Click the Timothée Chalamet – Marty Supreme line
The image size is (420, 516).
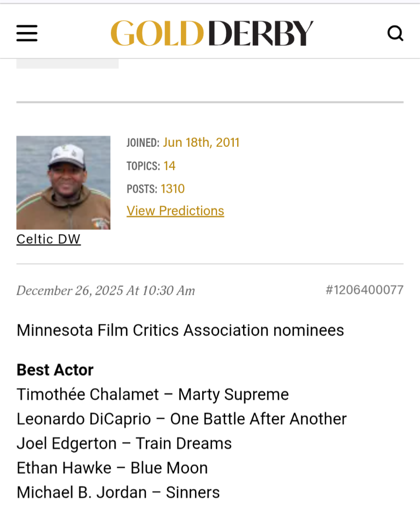[x=153, y=394]
